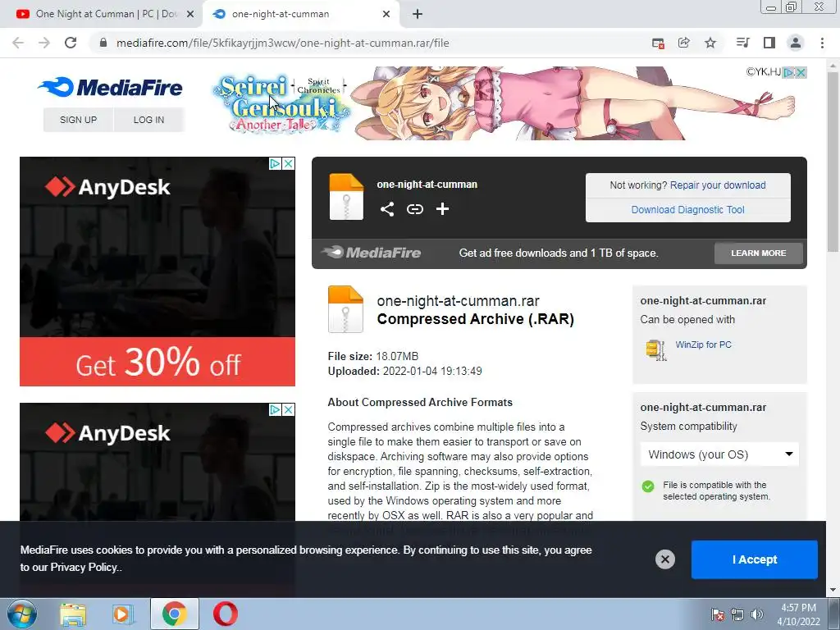Click the plus icon to save file
This screenshot has width=840, height=630.
point(442,209)
